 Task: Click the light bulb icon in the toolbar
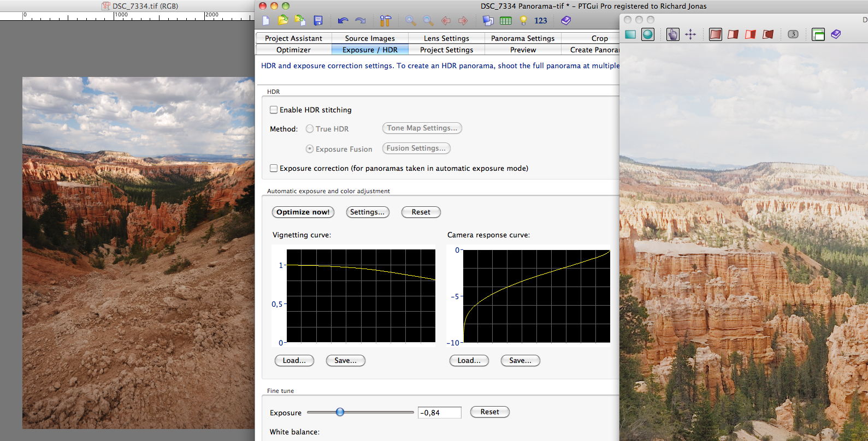tap(523, 21)
